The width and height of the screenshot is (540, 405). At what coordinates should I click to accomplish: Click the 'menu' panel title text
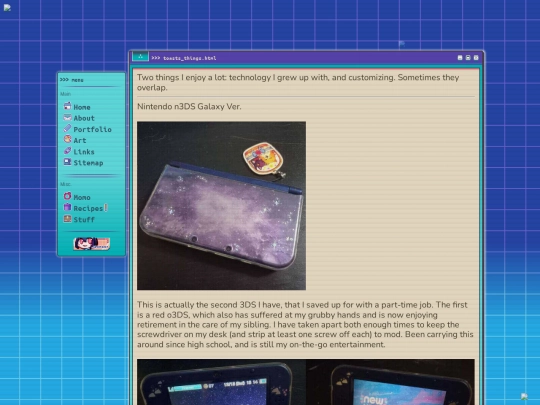(x=77, y=80)
